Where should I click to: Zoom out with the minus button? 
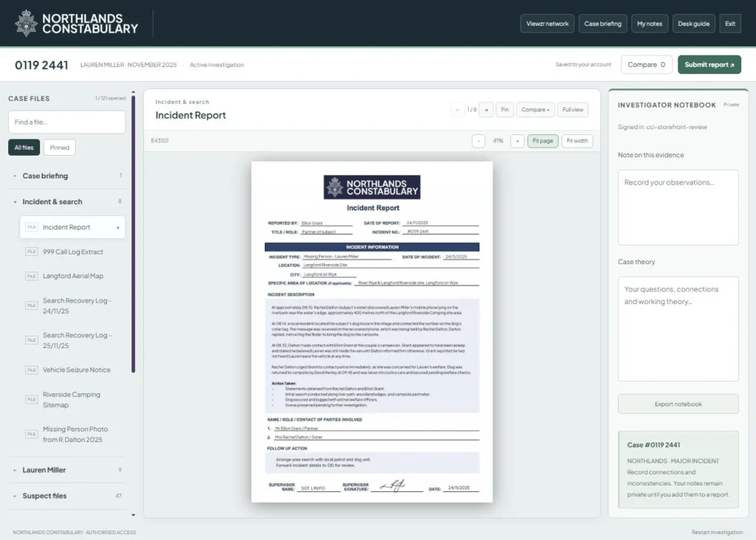[478, 141]
